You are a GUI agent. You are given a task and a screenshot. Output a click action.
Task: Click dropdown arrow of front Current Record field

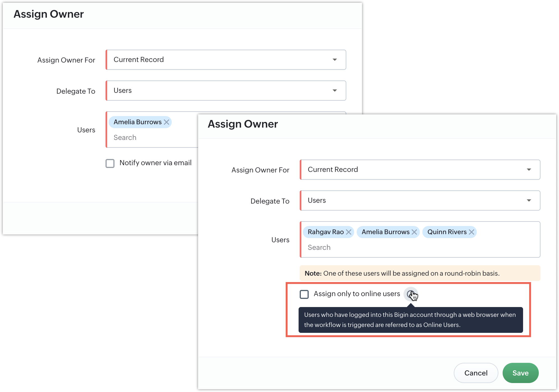click(x=529, y=170)
